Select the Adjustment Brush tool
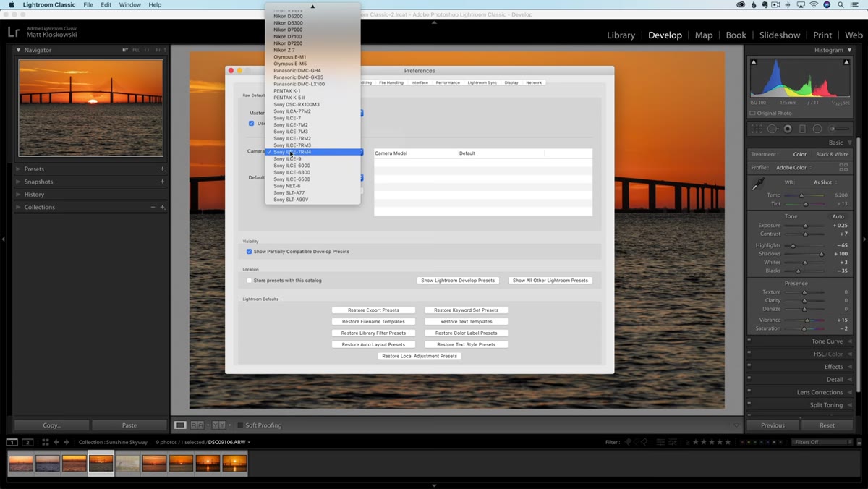This screenshot has height=489, width=868. (x=839, y=129)
